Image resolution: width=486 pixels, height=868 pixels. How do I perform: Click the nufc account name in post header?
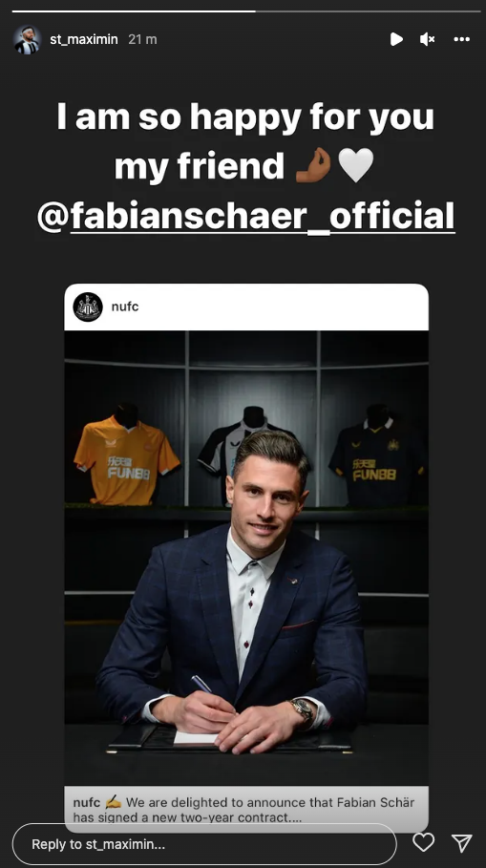(125, 307)
